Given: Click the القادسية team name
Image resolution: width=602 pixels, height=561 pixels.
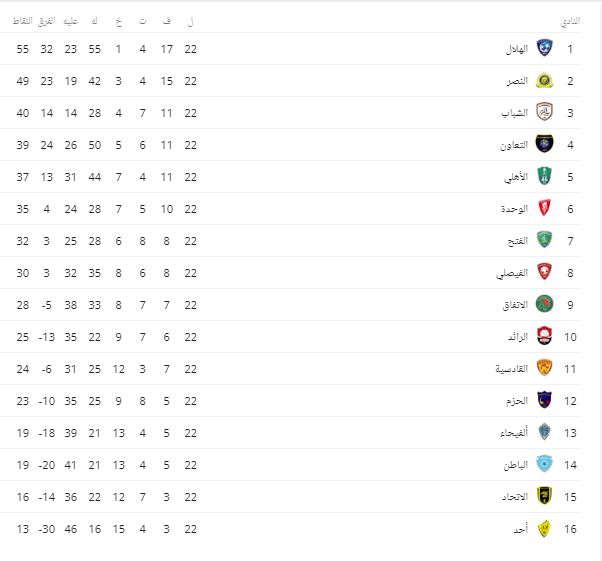Looking at the screenshot, I should click(512, 369).
